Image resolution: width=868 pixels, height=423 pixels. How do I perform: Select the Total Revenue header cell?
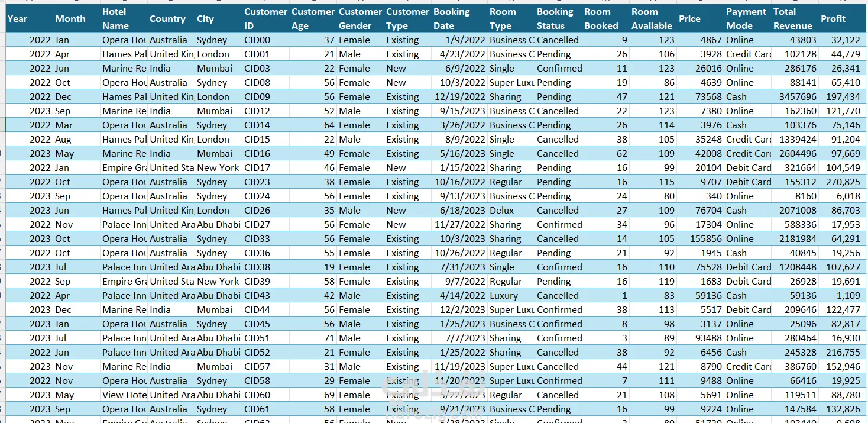point(795,18)
